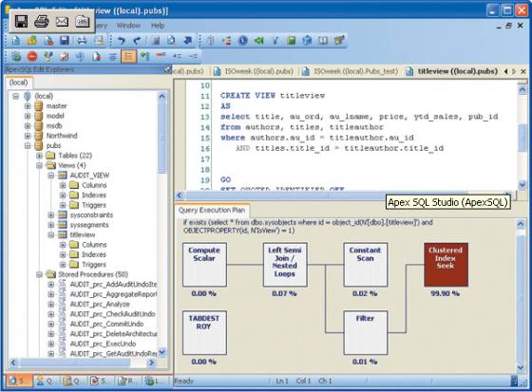Click the blue diagonal arrow toolbar icon

click(188, 41)
